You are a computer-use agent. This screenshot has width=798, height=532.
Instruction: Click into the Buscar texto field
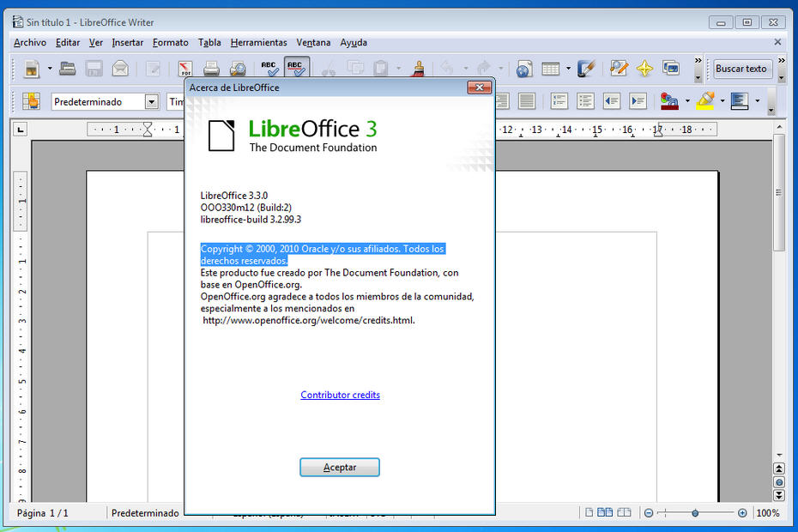click(x=741, y=69)
